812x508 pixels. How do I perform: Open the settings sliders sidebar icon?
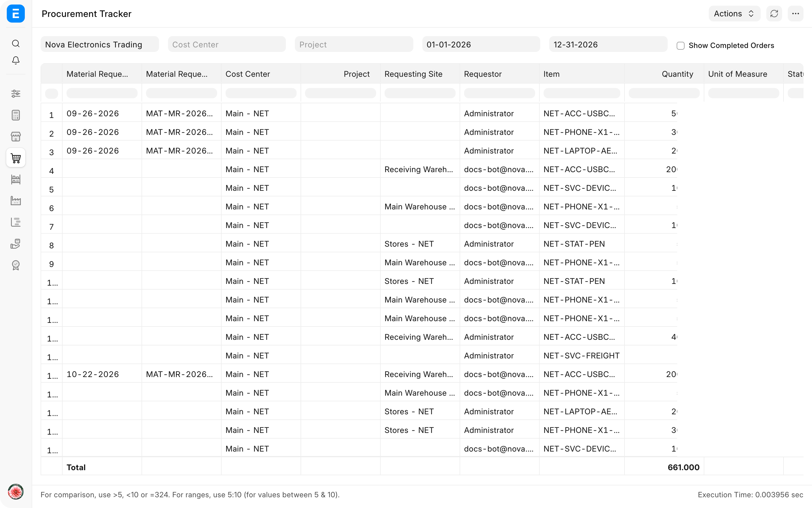pos(16,94)
